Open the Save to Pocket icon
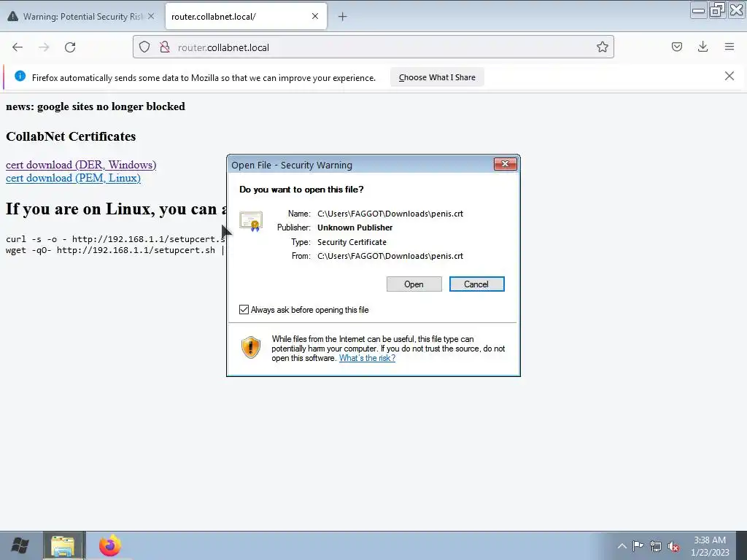The height and width of the screenshot is (560, 747). click(x=676, y=47)
